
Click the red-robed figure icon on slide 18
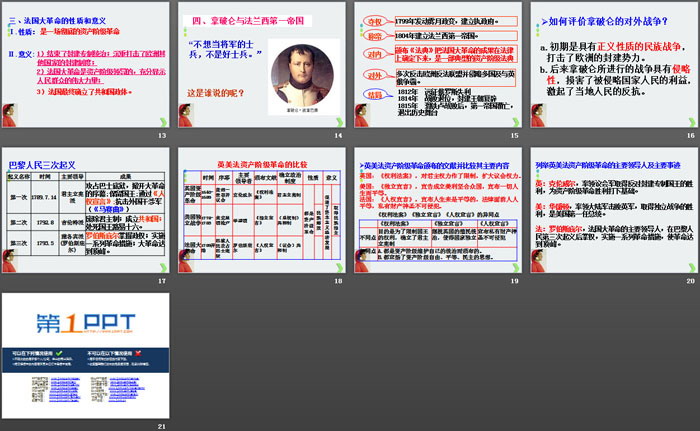[185, 261]
